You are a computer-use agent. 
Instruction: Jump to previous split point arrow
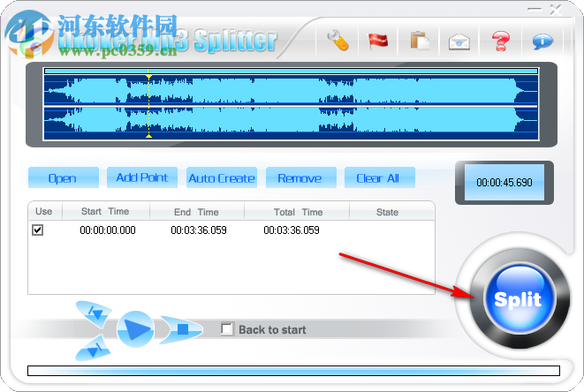[94, 313]
